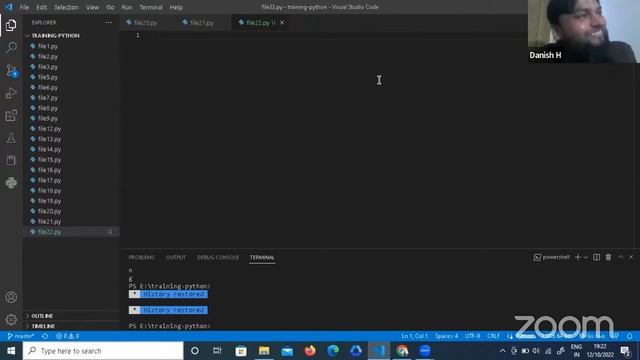Open the launch profile dropdown beside plus
Image resolution: width=640 pixels, height=360 pixels.
(585, 258)
